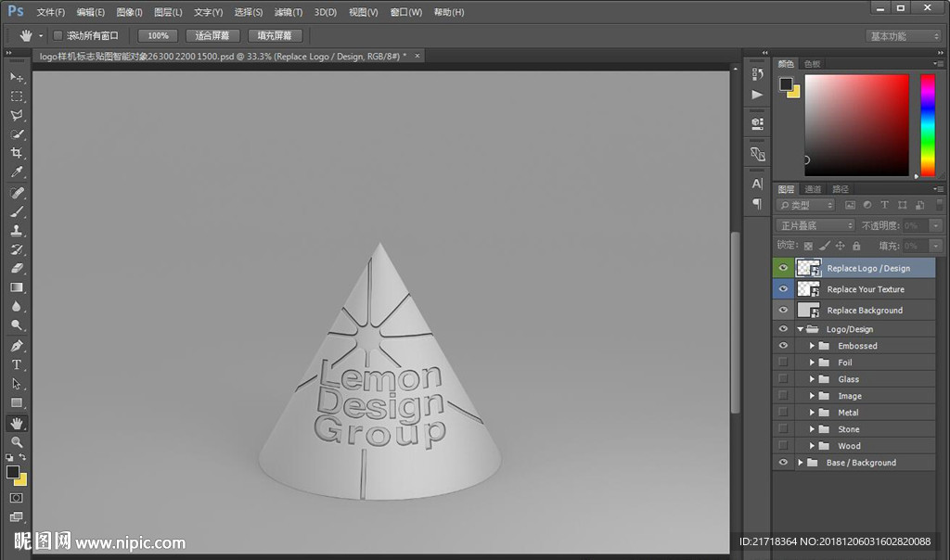Select the Clone Stamp tool
The height and width of the screenshot is (560, 950).
[17, 230]
